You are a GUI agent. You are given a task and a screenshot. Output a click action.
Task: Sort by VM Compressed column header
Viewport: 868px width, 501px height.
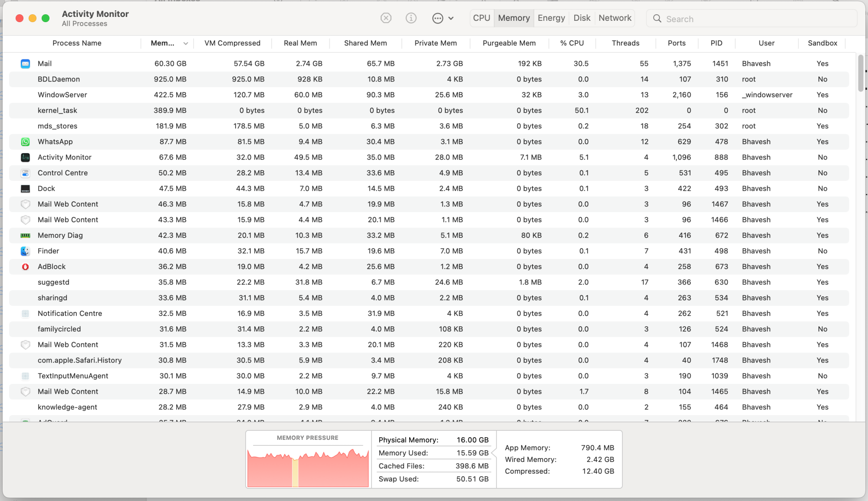(232, 43)
